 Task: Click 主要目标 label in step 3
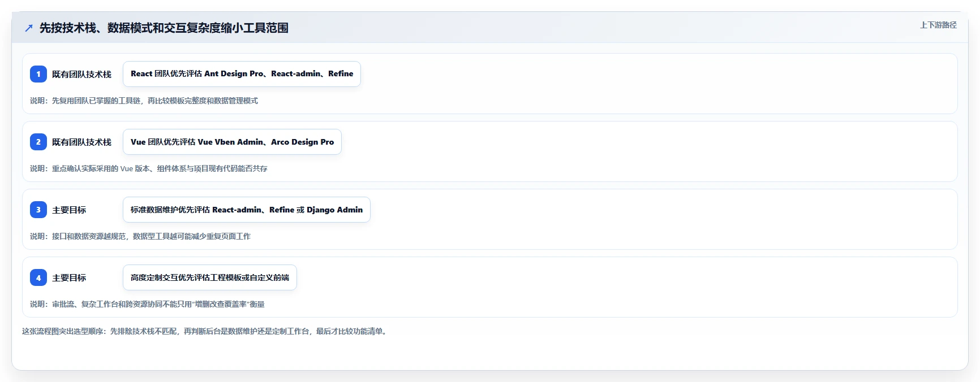(x=69, y=210)
